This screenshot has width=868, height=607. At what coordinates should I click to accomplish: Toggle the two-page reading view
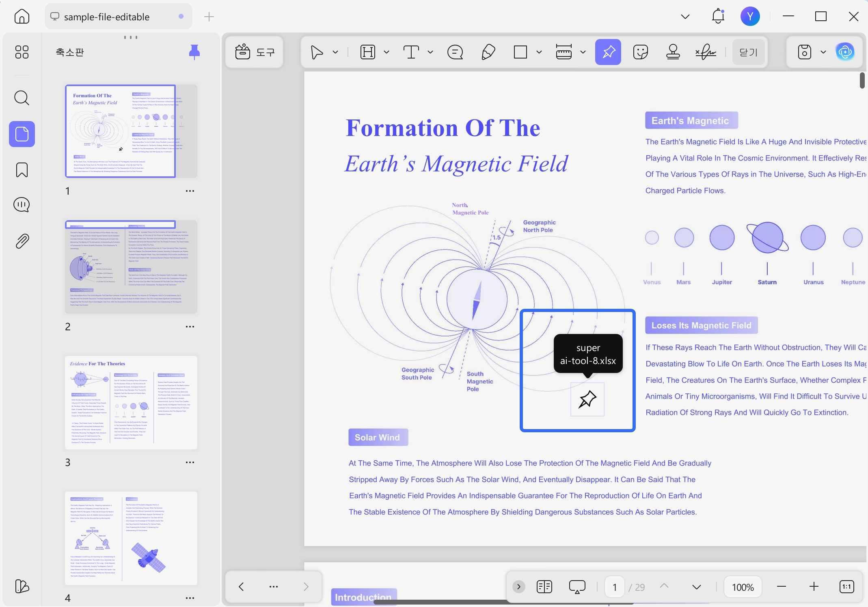click(x=544, y=587)
